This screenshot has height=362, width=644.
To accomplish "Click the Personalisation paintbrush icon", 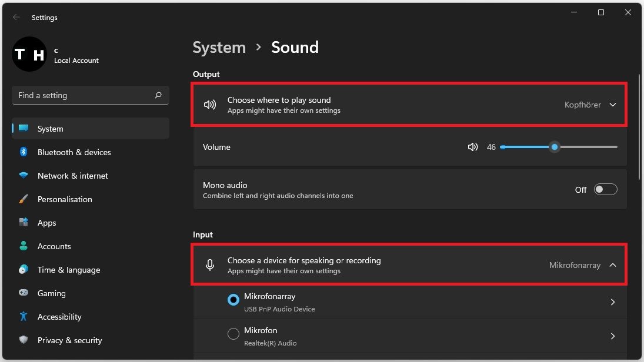I will [24, 199].
